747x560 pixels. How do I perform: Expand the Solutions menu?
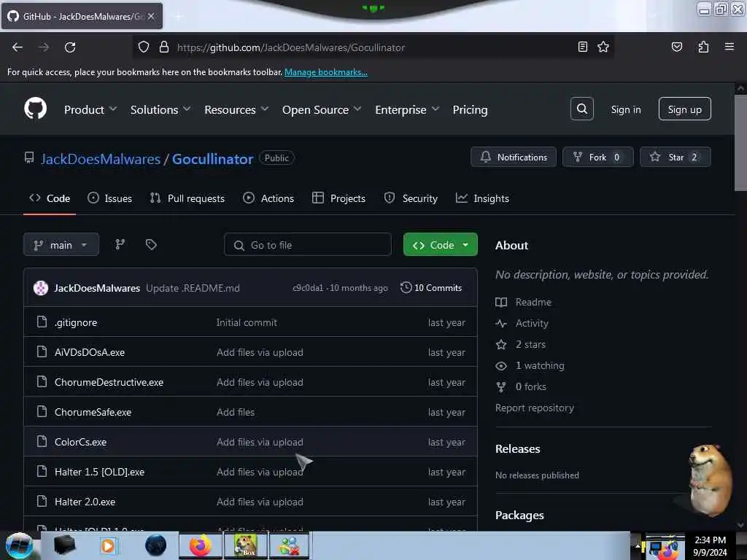tap(160, 109)
